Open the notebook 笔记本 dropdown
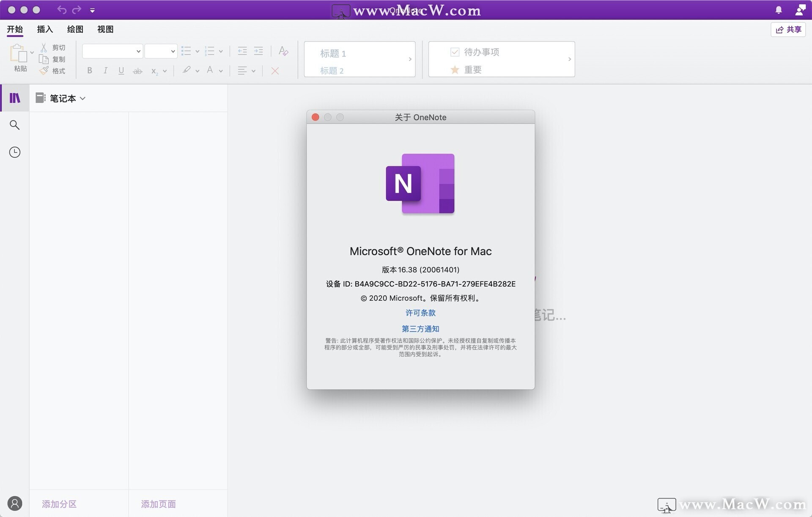812x517 pixels. point(83,98)
